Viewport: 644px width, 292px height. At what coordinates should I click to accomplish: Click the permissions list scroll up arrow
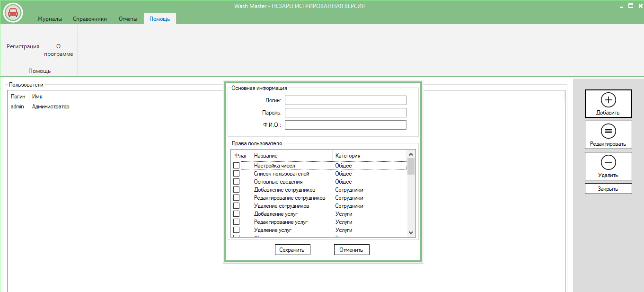[411, 154]
